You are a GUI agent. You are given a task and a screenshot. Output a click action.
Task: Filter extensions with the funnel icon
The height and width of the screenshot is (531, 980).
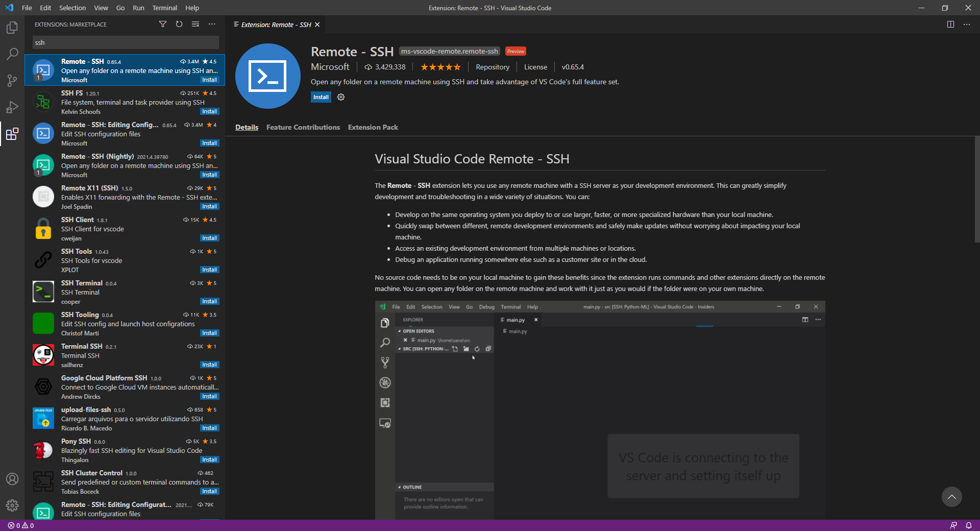click(163, 24)
